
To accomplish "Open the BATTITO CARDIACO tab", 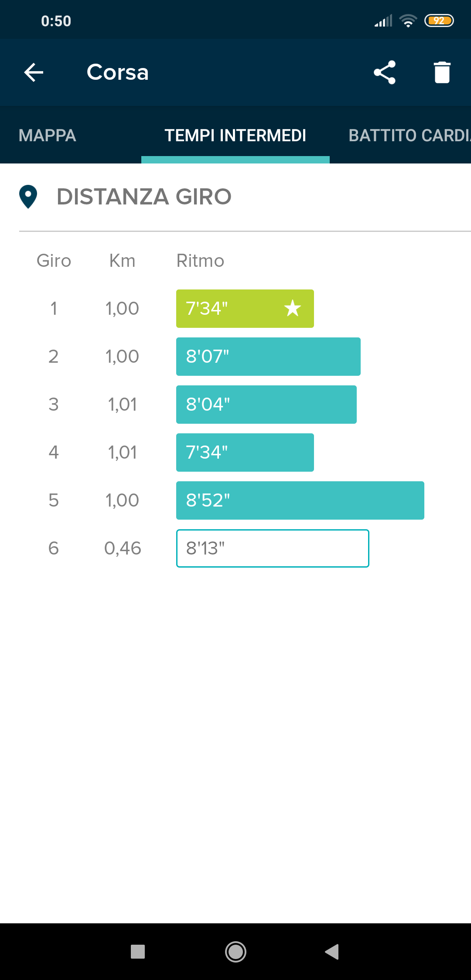I will pyautogui.click(x=409, y=135).
